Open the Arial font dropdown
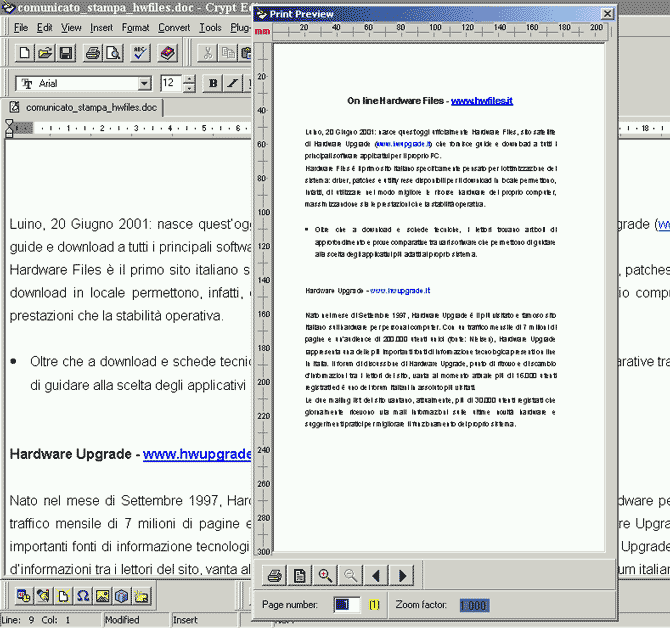Screen dimensions: 670x628 144,83
